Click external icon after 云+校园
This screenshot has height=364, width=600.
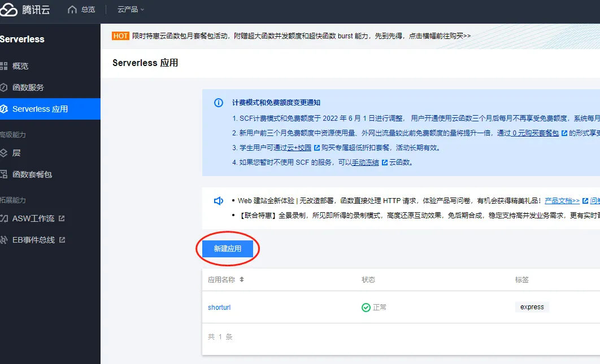tap(316, 148)
